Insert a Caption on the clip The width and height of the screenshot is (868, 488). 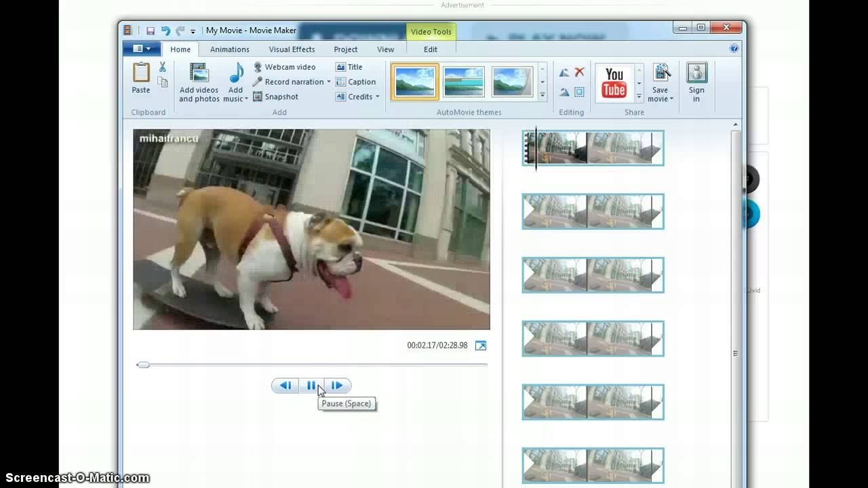coord(355,82)
